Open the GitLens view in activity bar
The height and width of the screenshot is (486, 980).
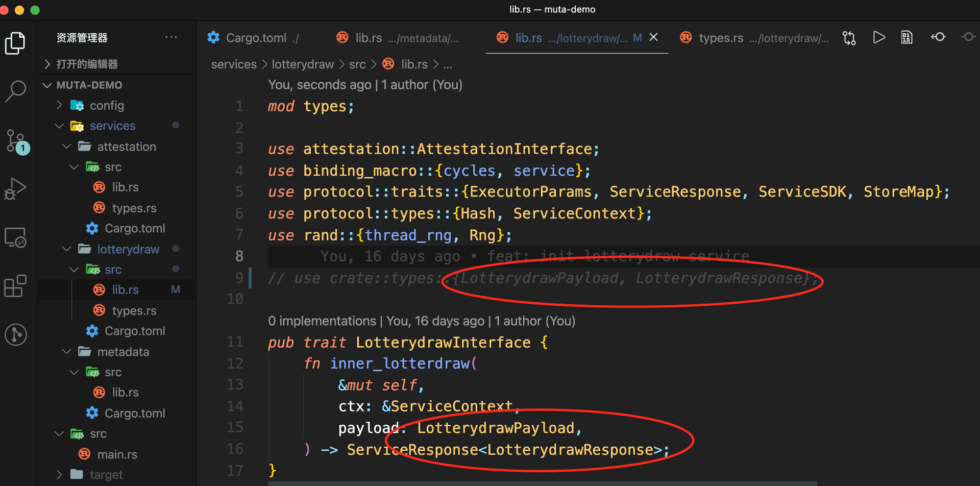16,335
